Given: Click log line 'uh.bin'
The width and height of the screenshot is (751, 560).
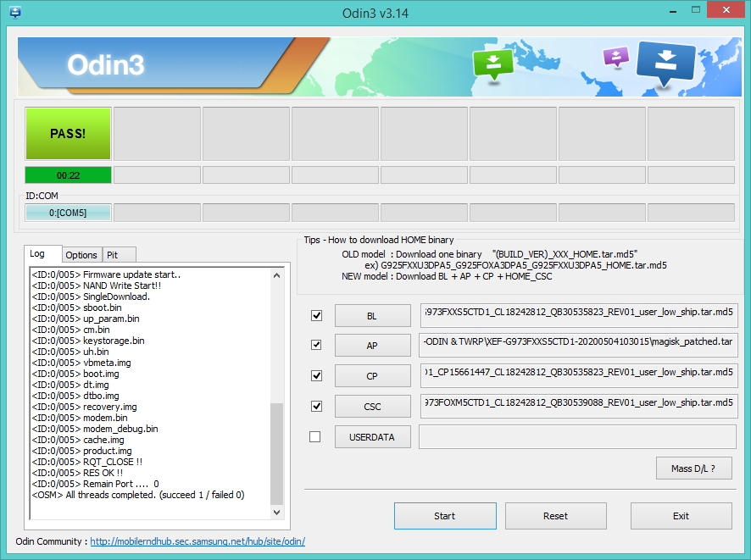Looking at the screenshot, I should [x=70, y=352].
